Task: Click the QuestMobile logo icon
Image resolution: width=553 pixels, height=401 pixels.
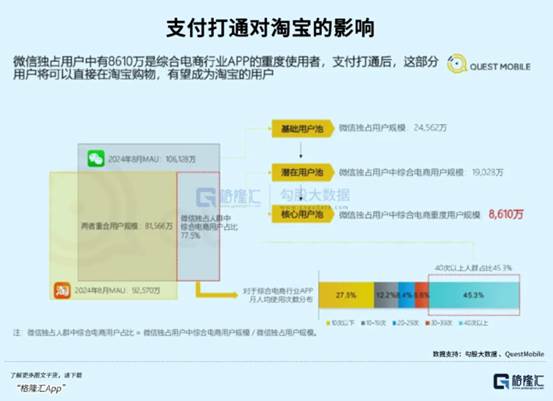Action: pos(457,64)
